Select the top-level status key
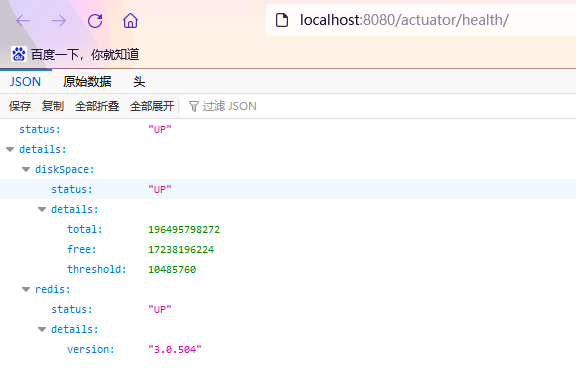The image size is (576, 369). point(40,129)
